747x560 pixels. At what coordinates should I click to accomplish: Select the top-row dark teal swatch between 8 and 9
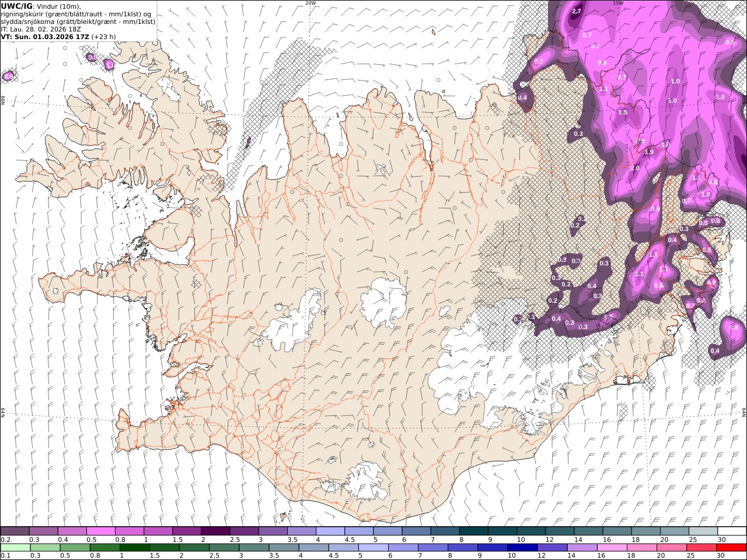click(473, 531)
